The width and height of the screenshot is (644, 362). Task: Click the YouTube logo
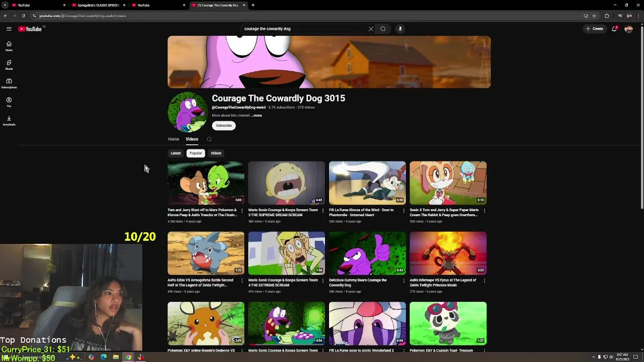pyautogui.click(x=30, y=29)
